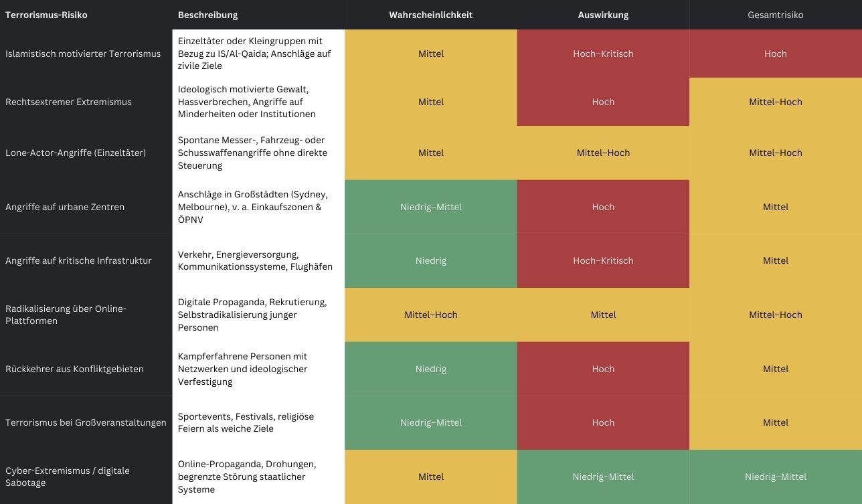Image resolution: width=862 pixels, height=504 pixels.
Task: Select yellow Mittel–Hoch probability for Online-Plattformen
Action: [430, 315]
